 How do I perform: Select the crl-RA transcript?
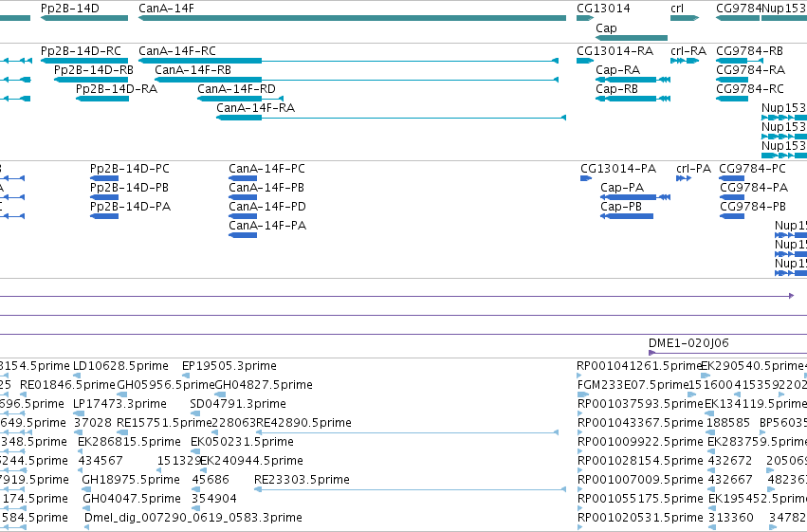pos(685,61)
